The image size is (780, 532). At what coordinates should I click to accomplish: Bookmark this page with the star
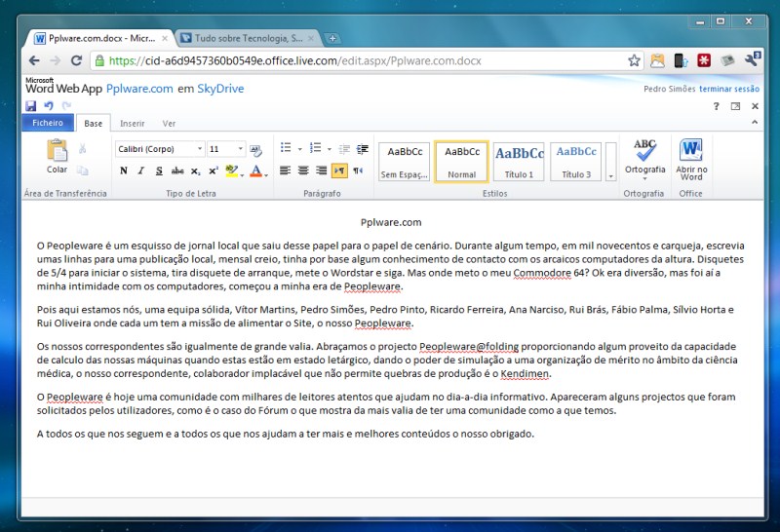click(634, 60)
